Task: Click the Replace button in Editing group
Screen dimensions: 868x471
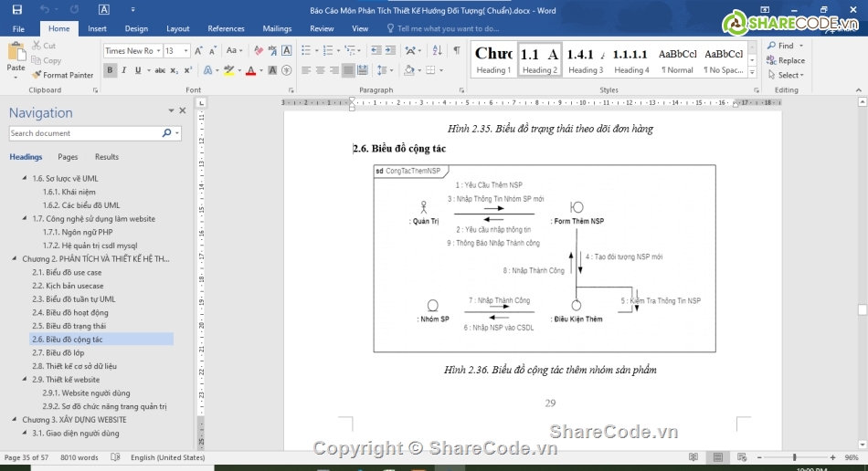Action: 787,60
